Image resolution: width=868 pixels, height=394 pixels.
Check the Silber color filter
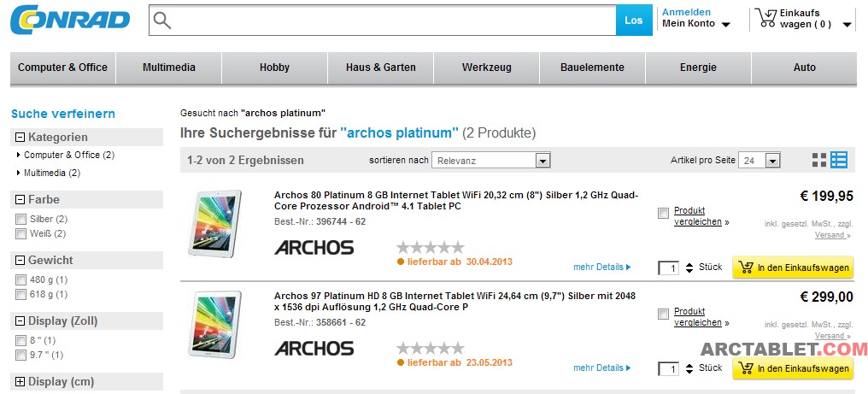(x=21, y=220)
